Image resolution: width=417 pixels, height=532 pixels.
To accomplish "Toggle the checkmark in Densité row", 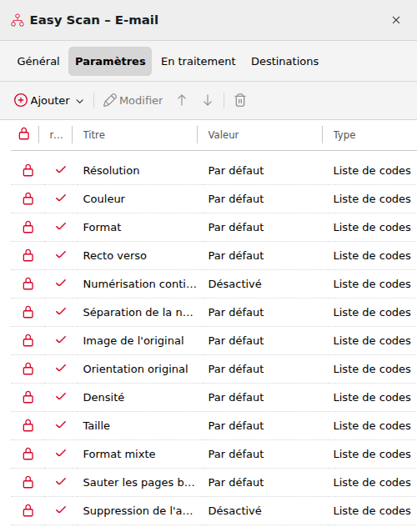I will (x=61, y=396).
